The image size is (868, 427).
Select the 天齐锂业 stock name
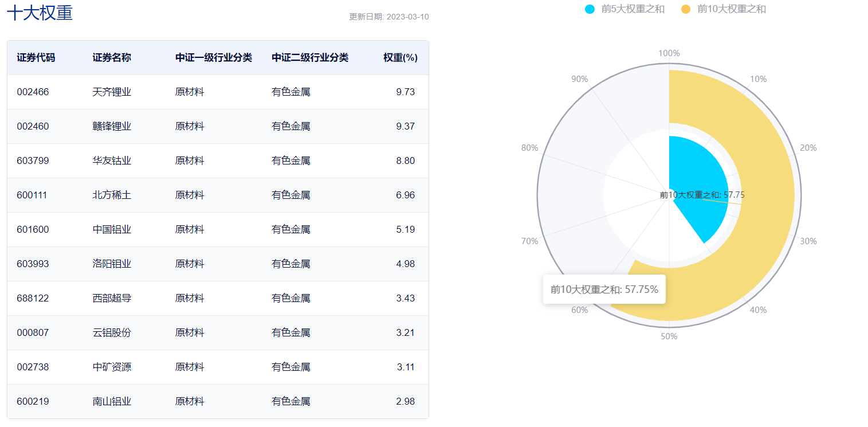tap(112, 92)
